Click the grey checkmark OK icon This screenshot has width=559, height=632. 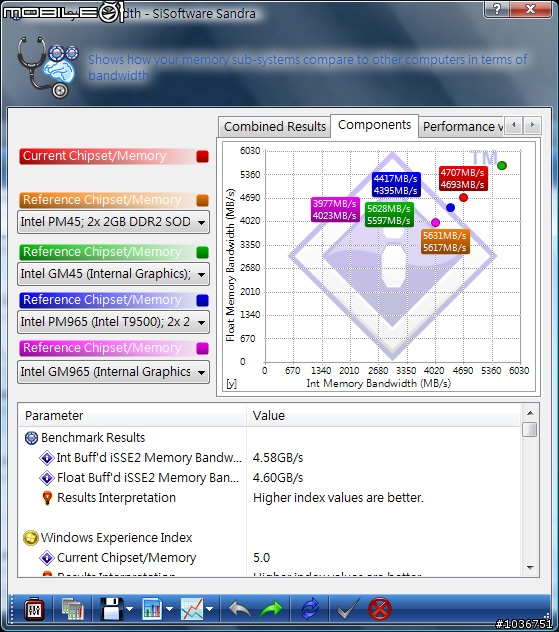click(348, 609)
